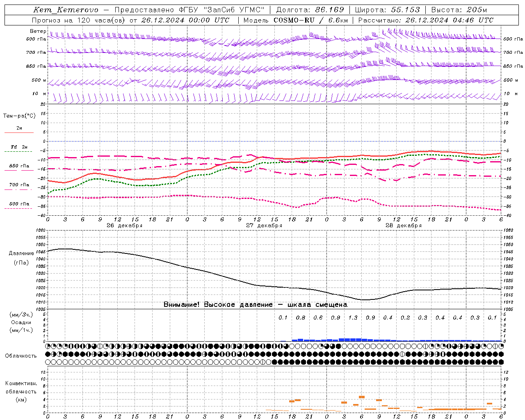Select the forecast start time 26.12.2024 00:00 UTC
This screenshot has height=420, width=525.
click(x=185, y=20)
